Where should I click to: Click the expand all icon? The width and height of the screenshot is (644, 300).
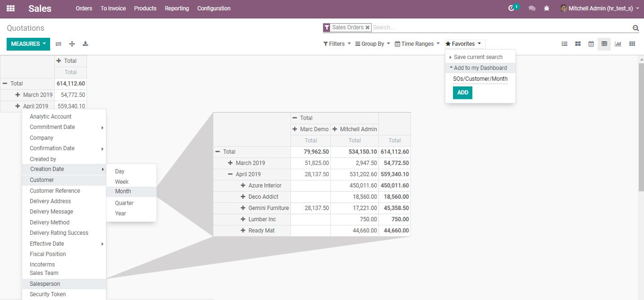point(72,44)
